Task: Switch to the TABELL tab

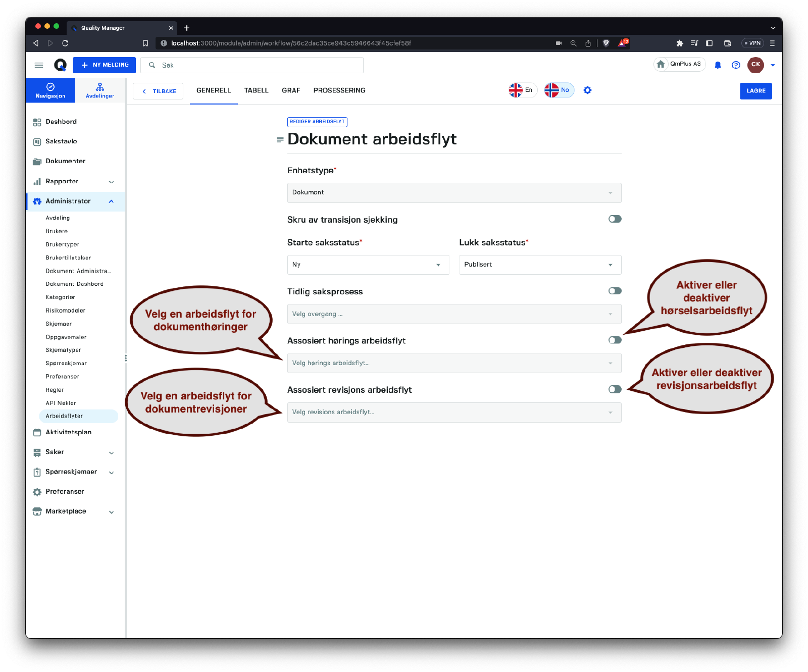Action: point(256,90)
